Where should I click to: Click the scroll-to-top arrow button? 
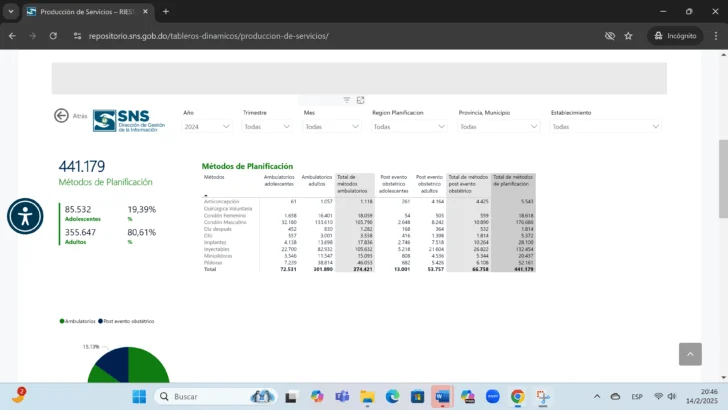pos(690,354)
